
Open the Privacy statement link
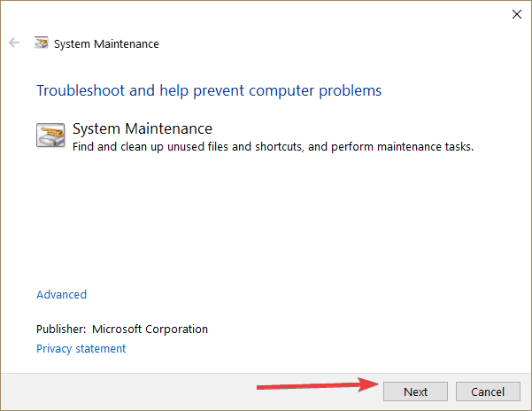click(81, 348)
